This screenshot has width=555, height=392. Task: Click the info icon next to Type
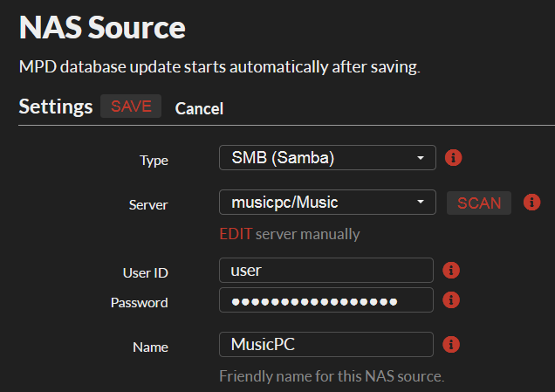pos(453,158)
